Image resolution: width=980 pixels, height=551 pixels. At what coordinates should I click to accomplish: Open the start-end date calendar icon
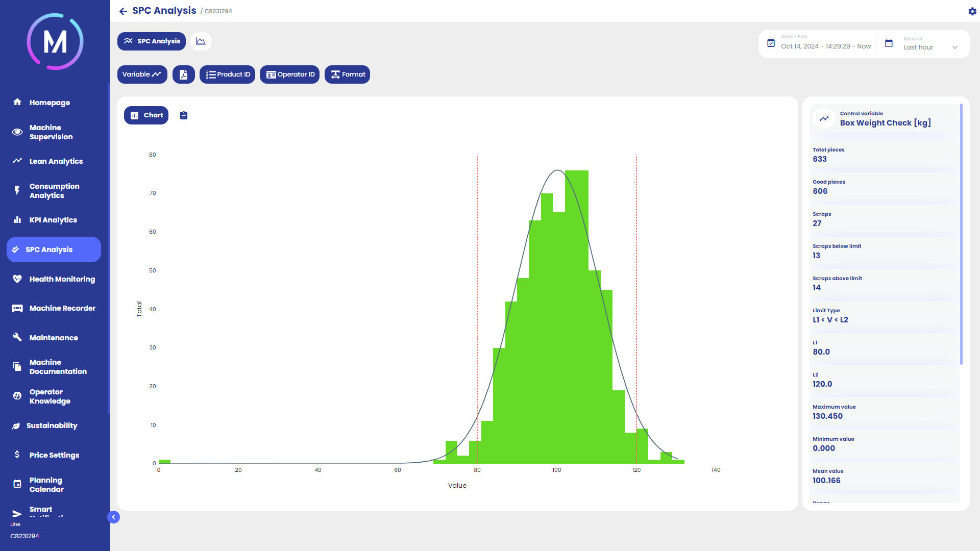click(x=771, y=43)
